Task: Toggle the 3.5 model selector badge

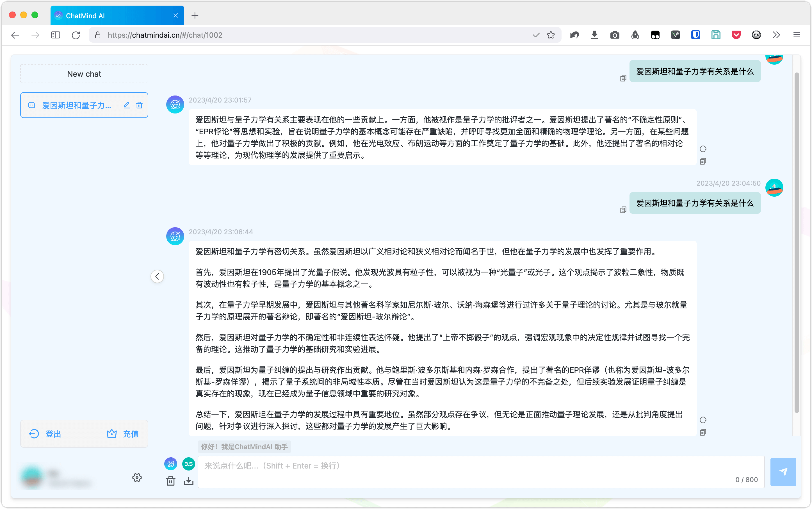Action: point(188,463)
